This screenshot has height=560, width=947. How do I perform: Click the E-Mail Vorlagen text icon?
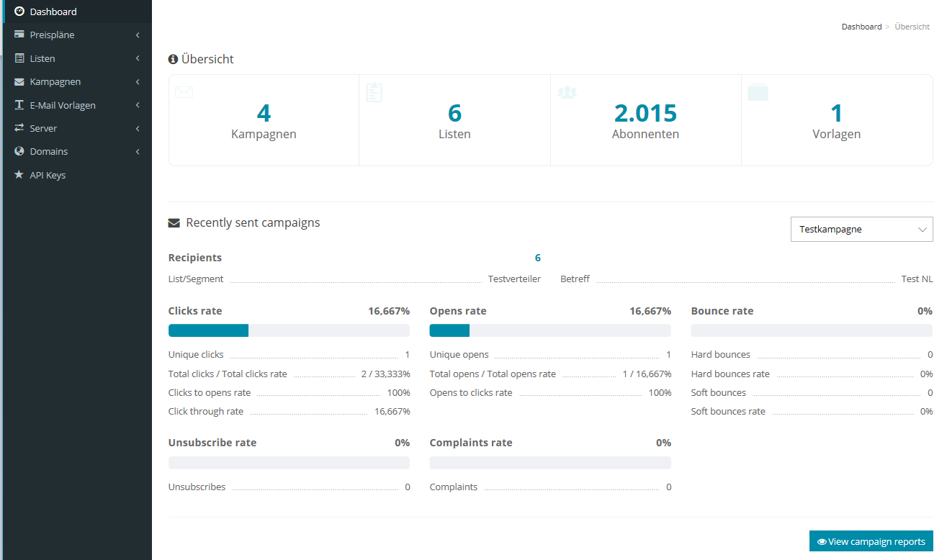[19, 105]
